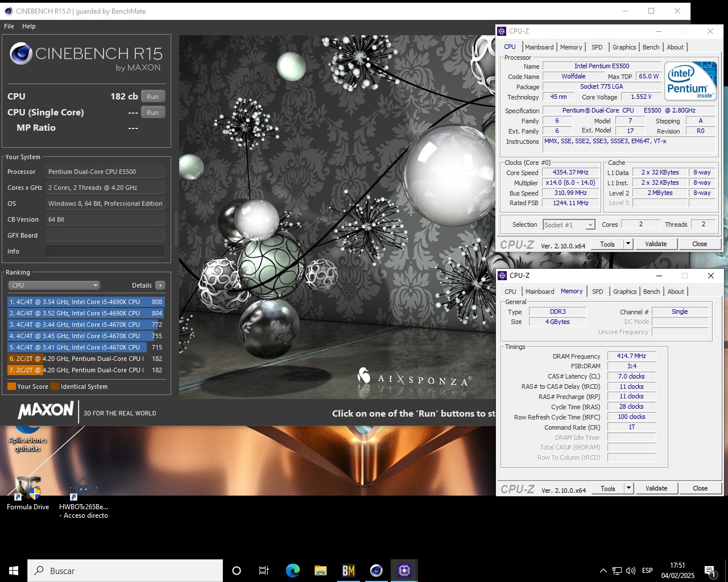Click Validate in upper CPU-Z window

[656, 244]
